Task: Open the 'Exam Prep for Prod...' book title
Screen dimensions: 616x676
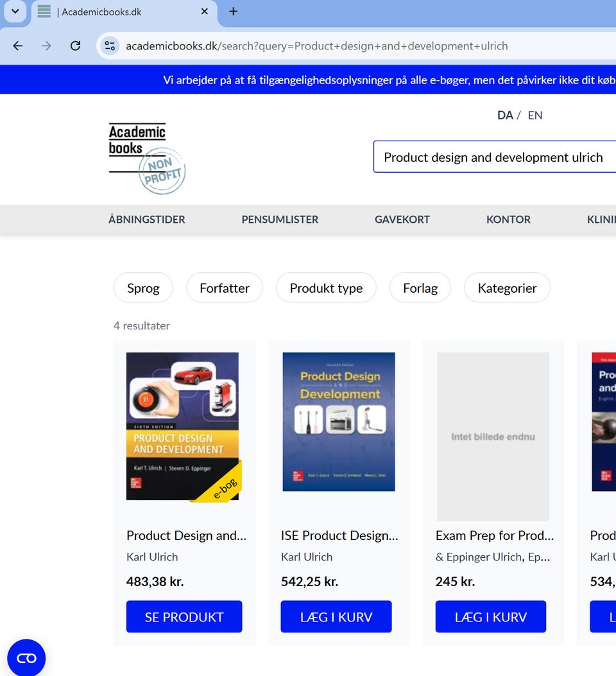Action: pyautogui.click(x=495, y=535)
